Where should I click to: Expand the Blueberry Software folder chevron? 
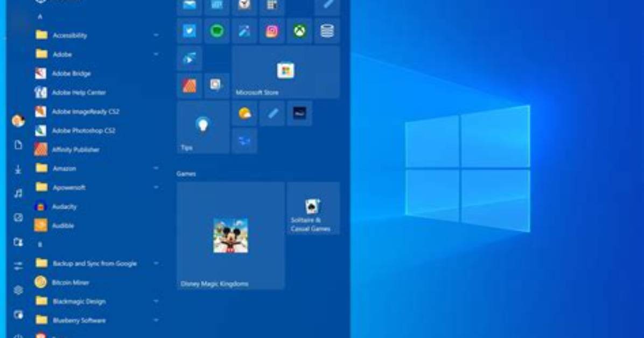(156, 320)
